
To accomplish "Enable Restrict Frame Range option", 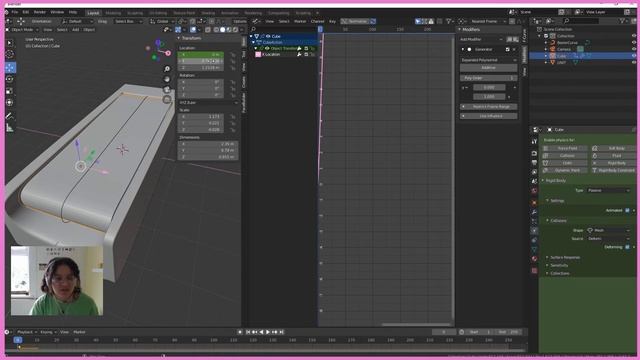I will point(489,107).
